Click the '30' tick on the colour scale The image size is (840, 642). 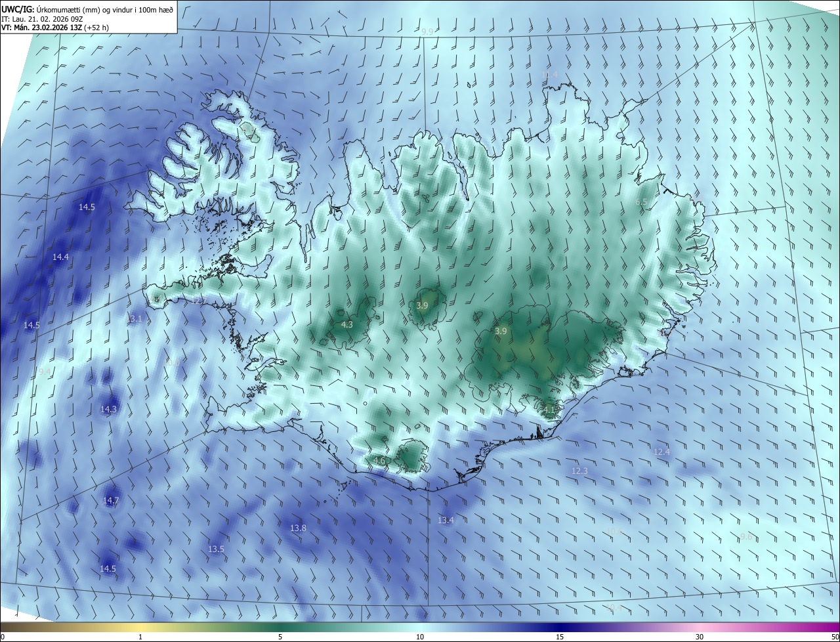(x=700, y=637)
